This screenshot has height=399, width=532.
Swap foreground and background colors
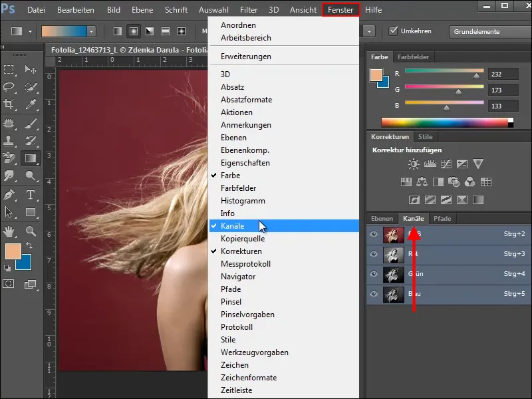[x=29, y=245]
